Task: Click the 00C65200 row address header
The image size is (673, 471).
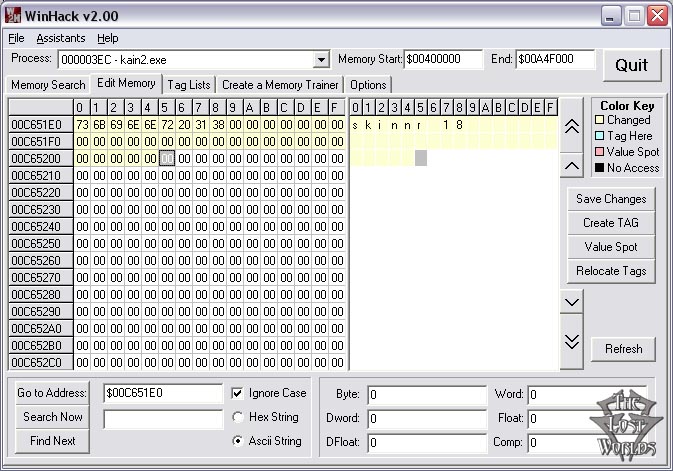Action: (x=41, y=158)
